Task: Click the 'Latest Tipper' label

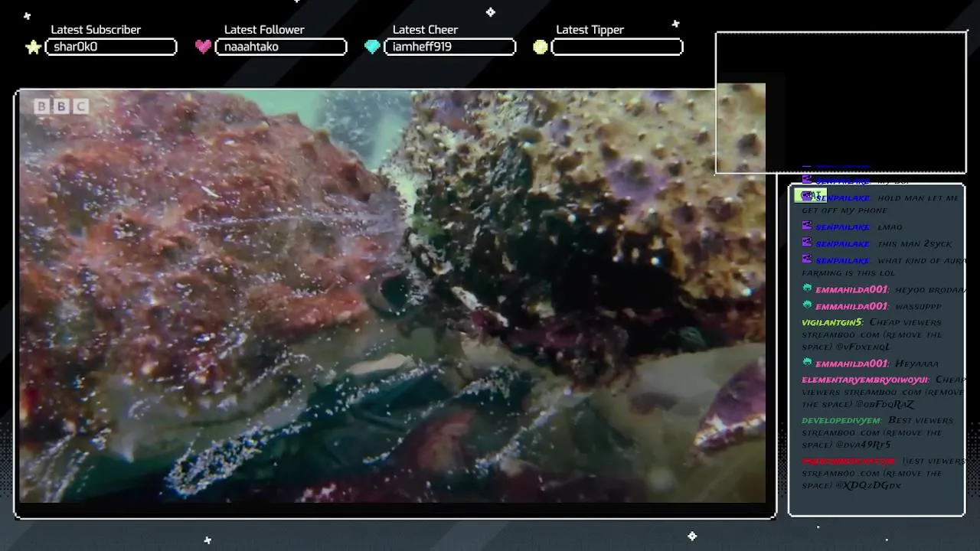Action: pyautogui.click(x=590, y=30)
